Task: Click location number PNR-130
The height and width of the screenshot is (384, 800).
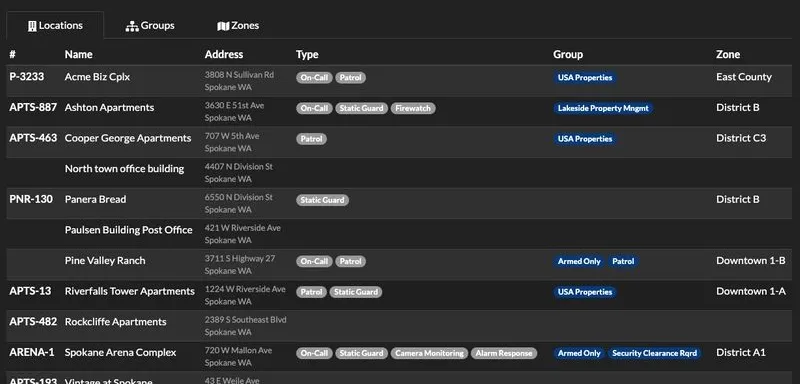Action: (31, 199)
